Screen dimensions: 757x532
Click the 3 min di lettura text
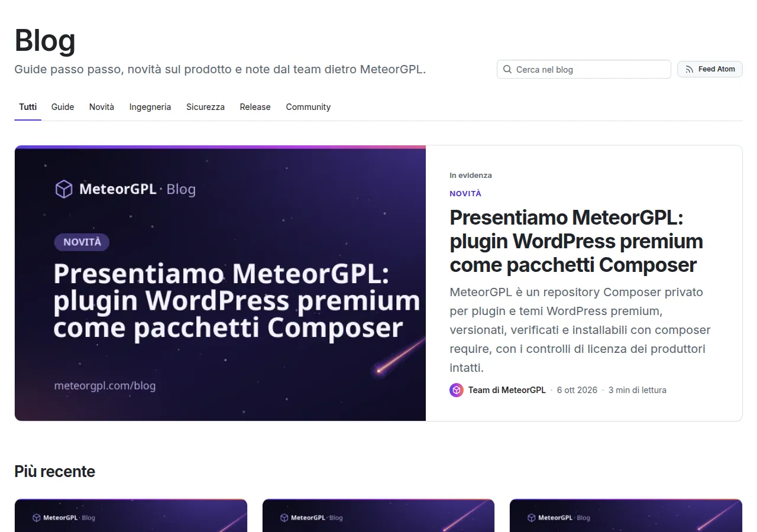pos(638,390)
